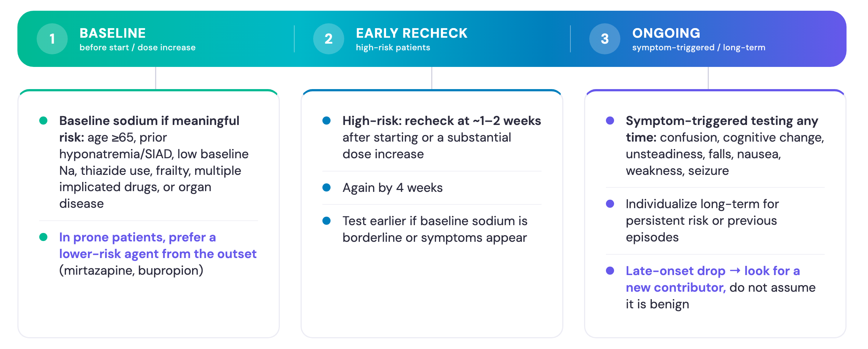Image resolution: width=868 pixels, height=349 pixels.
Task: Select the ONGOING heading
Action: pyautogui.click(x=666, y=33)
